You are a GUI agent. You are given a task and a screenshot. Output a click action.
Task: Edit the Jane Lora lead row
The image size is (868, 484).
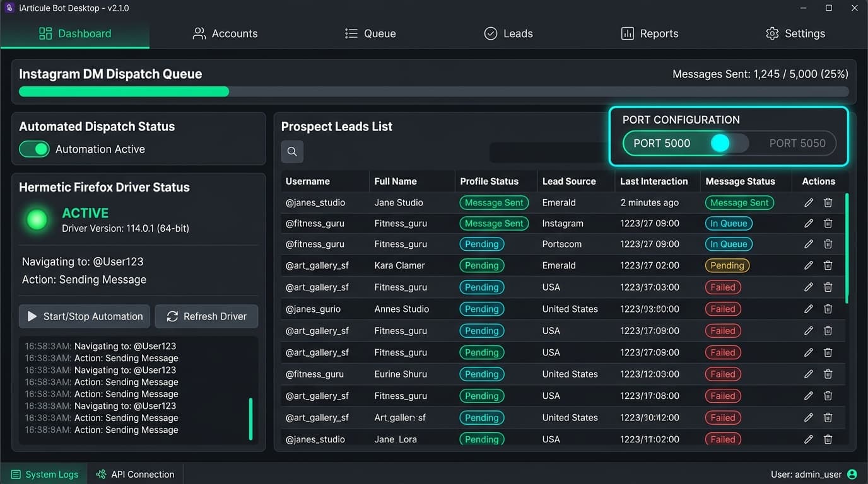(809, 439)
